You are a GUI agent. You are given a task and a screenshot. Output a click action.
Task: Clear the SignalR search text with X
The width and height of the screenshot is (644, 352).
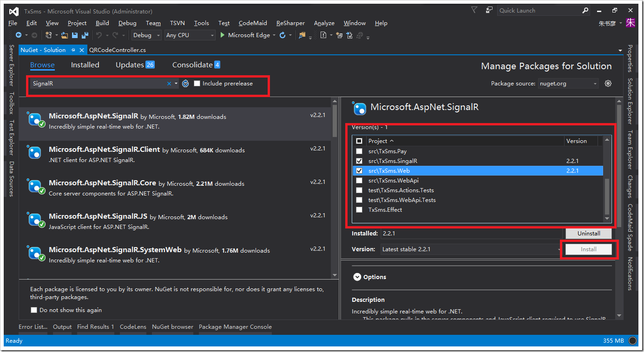pos(169,84)
